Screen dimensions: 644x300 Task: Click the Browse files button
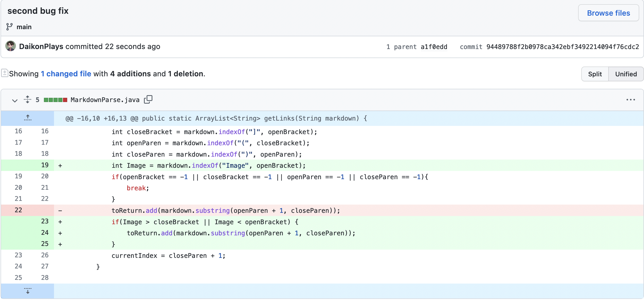coord(608,13)
